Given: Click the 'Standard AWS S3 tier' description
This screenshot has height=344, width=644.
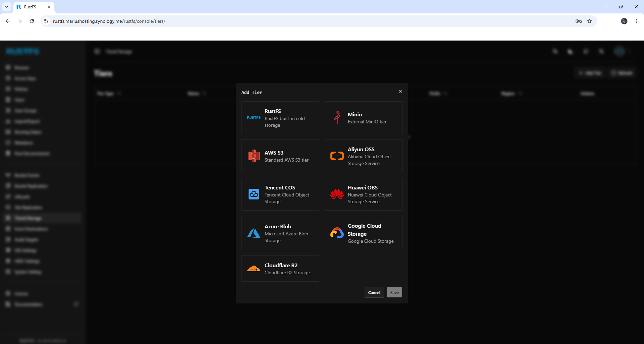Looking at the screenshot, I should point(286,160).
